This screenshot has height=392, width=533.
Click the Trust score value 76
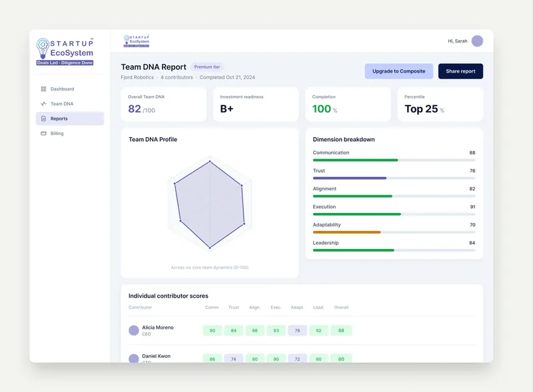(472, 171)
